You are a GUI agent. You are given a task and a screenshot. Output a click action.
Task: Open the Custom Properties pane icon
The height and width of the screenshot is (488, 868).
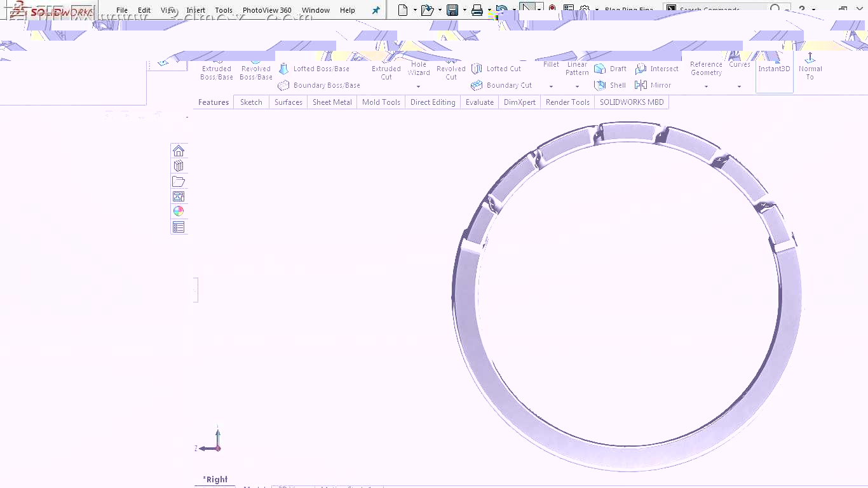tap(179, 227)
